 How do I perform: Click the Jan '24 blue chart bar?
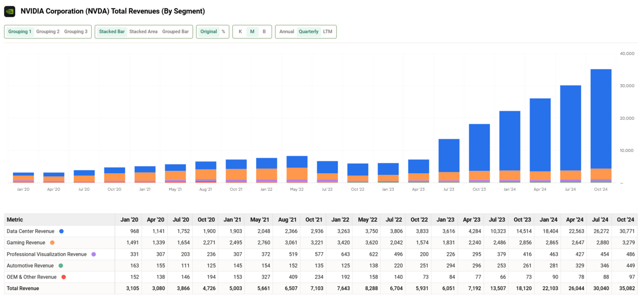click(509, 141)
